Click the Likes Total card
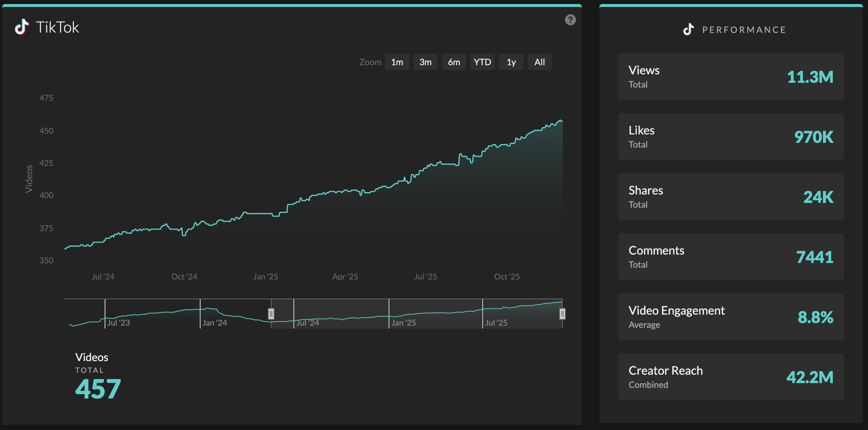Viewport: 868px width, 430px height. (731, 136)
